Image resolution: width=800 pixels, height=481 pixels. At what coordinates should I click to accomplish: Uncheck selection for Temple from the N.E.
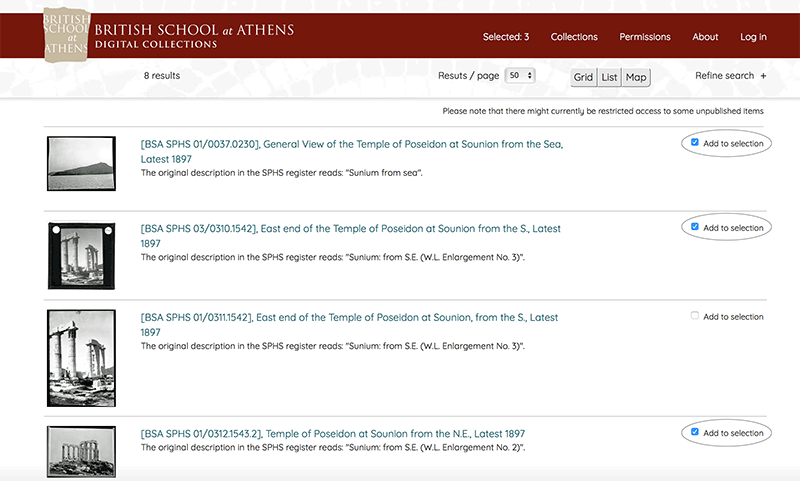pos(695,432)
